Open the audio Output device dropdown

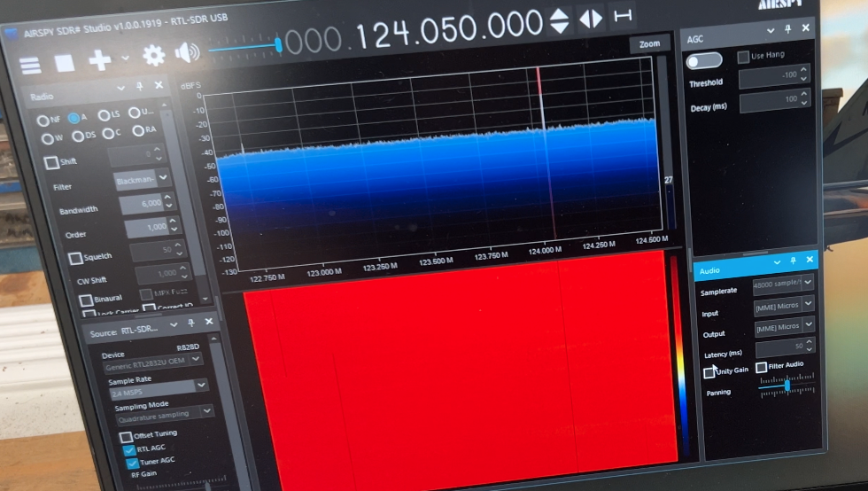click(785, 327)
